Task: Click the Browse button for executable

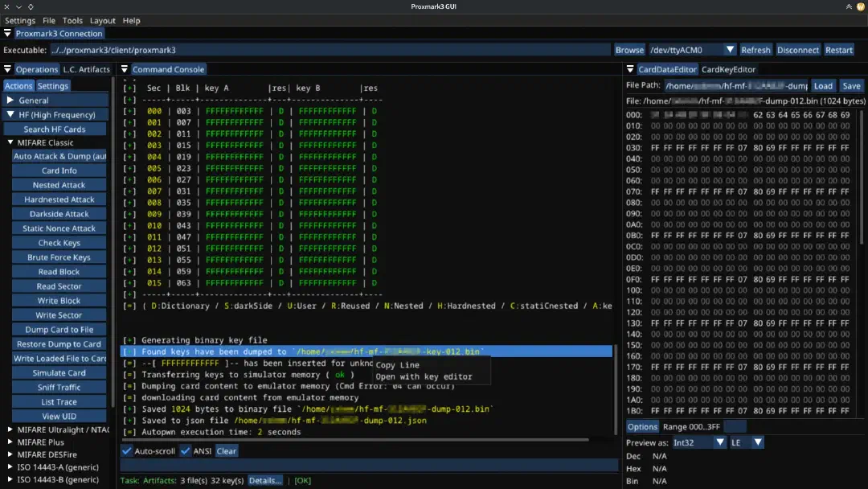Action: (629, 50)
